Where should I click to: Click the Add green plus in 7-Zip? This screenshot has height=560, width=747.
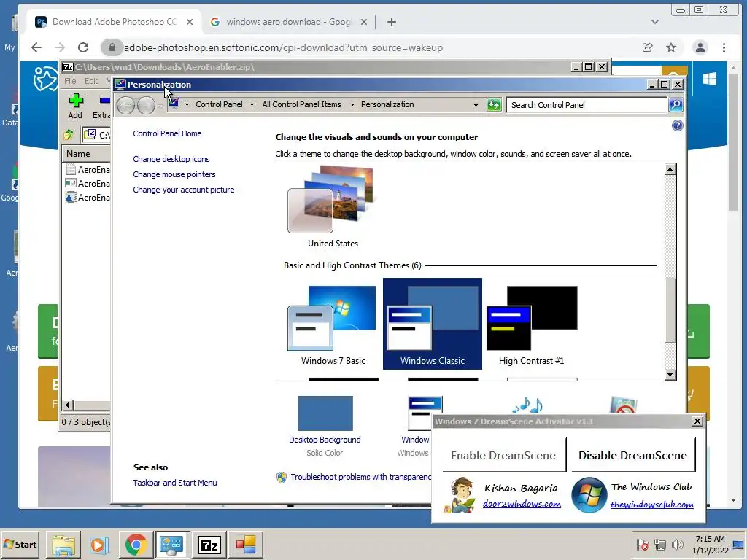(76, 101)
